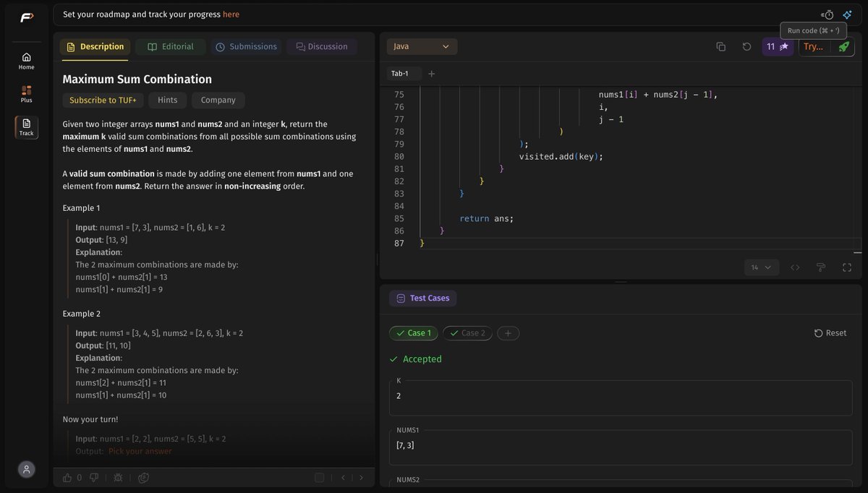Click the Try run button
The height and width of the screenshot is (493, 868).
(x=814, y=46)
